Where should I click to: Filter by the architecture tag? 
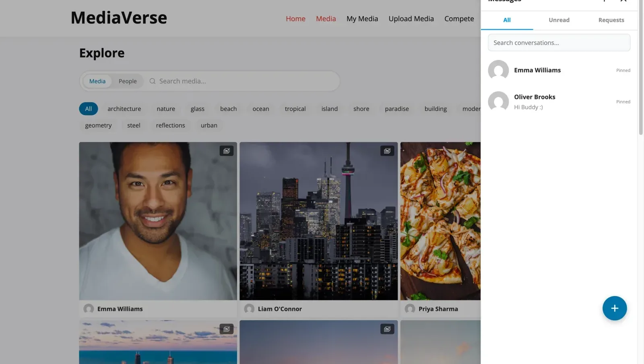[x=124, y=109]
